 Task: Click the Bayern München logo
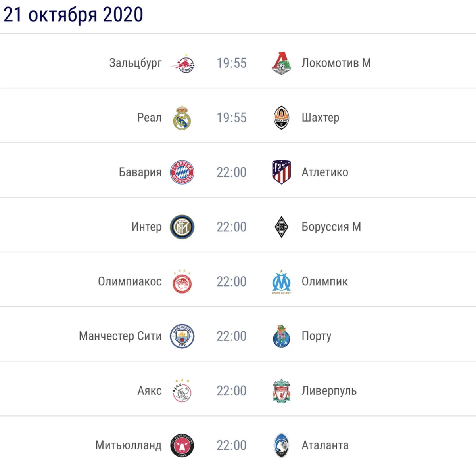182,172
